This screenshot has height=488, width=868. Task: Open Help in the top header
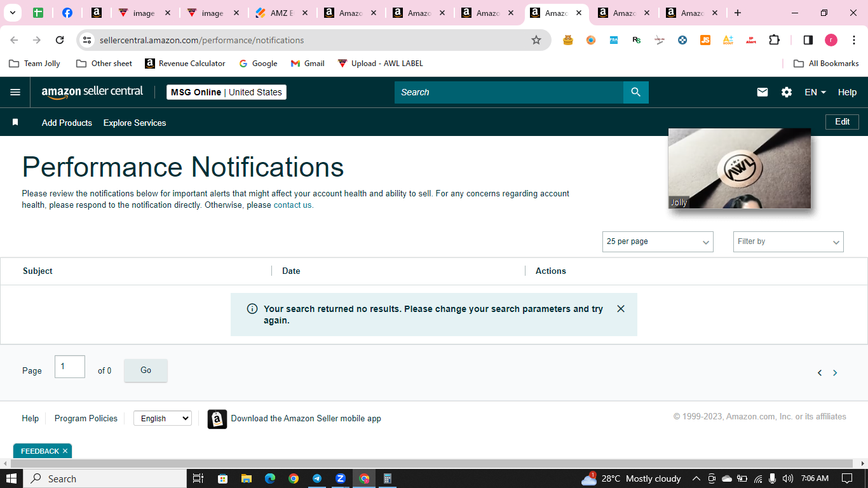tap(847, 92)
